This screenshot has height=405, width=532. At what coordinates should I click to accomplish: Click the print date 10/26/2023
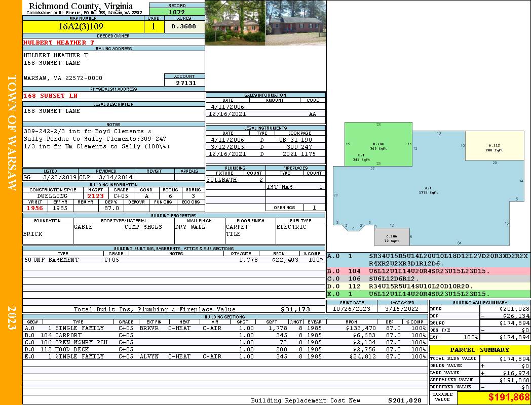pyautogui.click(x=352, y=309)
